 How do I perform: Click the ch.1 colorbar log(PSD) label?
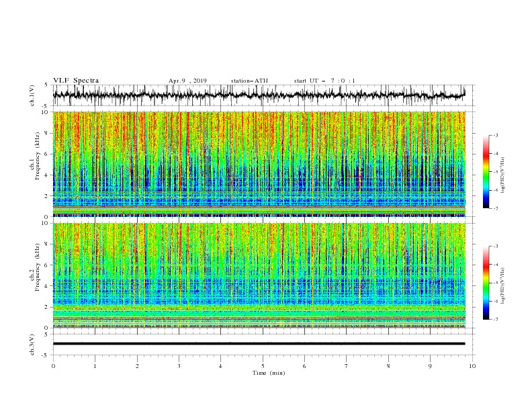click(x=503, y=175)
